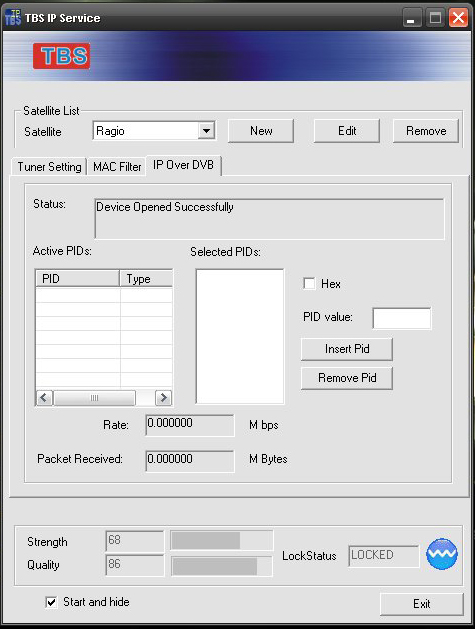Click the LOCKED status field
This screenshot has width=475, height=629.
coord(384,556)
